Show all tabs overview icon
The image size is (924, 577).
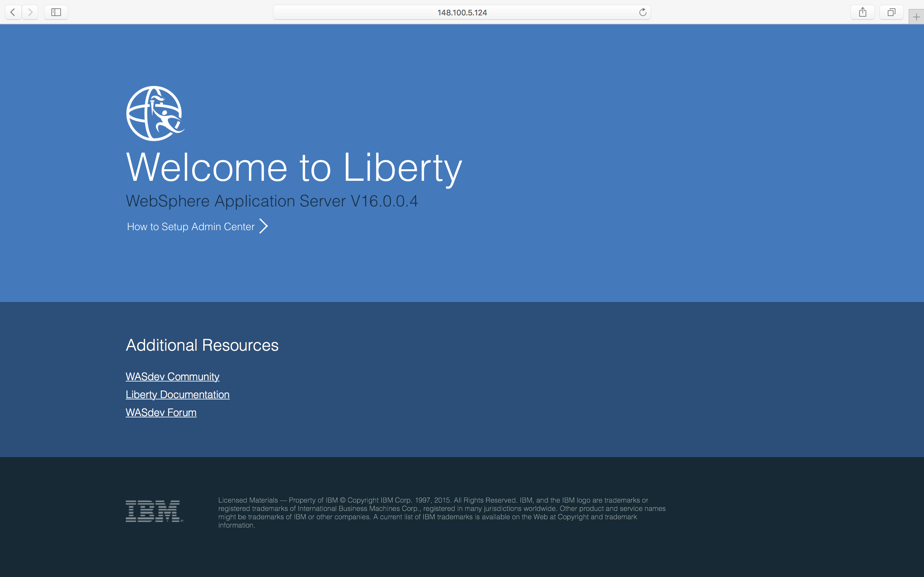point(891,12)
